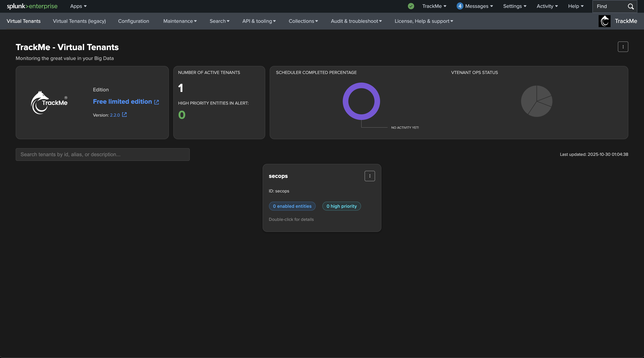Click the Messages count badge showing 4
The image size is (644, 358).
click(459, 6)
